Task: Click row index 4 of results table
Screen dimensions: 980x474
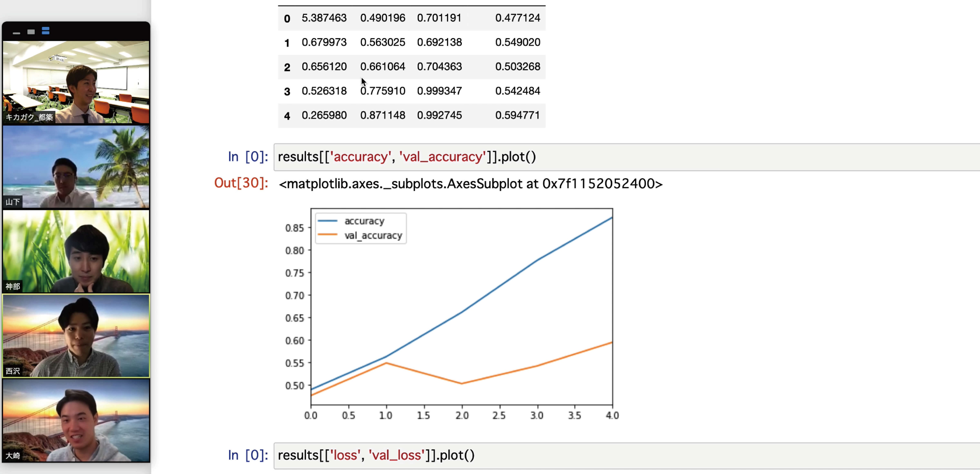Action: pos(287,116)
